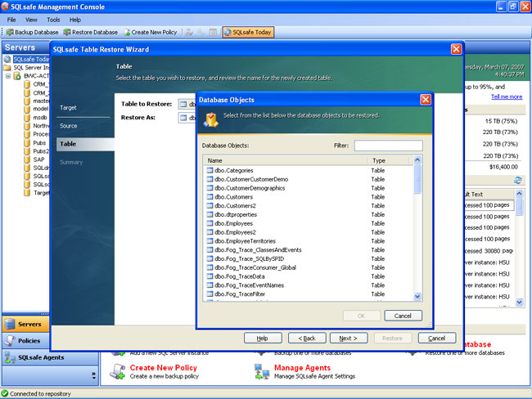Select dbo.CustomerDemographics table icon

coord(210,188)
